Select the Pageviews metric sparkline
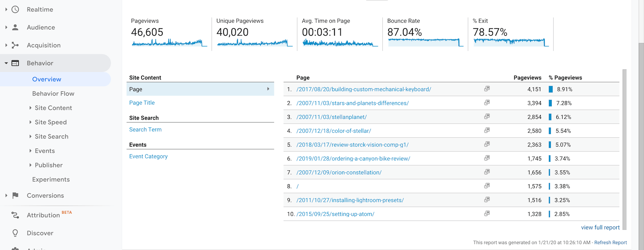 (x=169, y=42)
